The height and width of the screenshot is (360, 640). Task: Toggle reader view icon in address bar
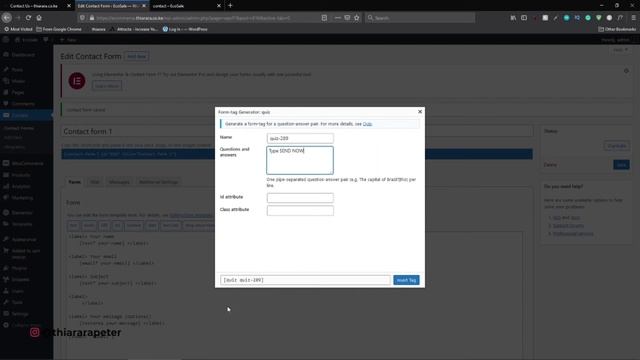(324, 18)
